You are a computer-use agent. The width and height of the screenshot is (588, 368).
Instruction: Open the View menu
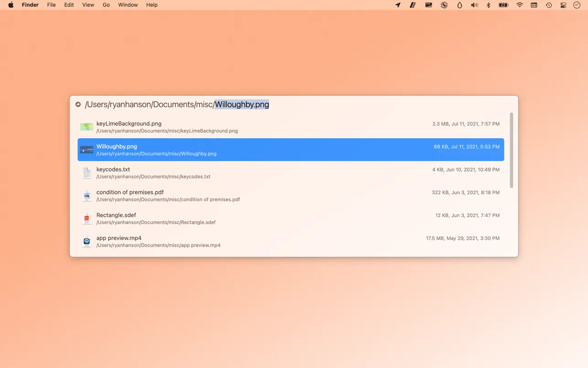tap(88, 5)
